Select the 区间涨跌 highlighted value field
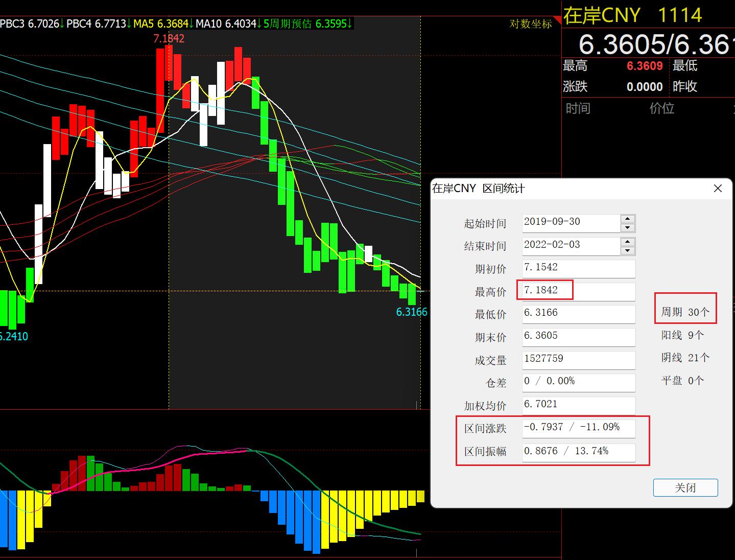Viewport: 735px width, 560px height. coord(578,428)
